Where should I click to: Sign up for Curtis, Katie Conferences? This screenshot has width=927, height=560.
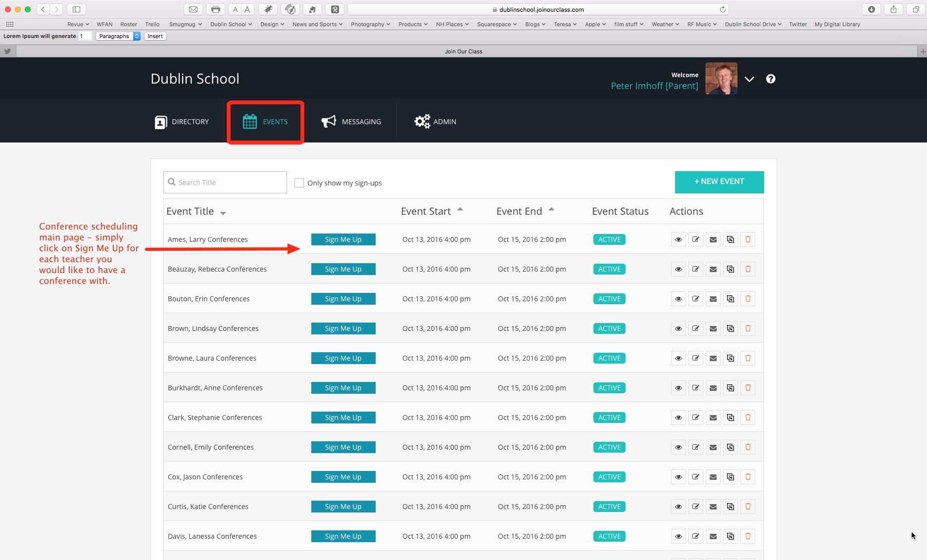tap(343, 507)
